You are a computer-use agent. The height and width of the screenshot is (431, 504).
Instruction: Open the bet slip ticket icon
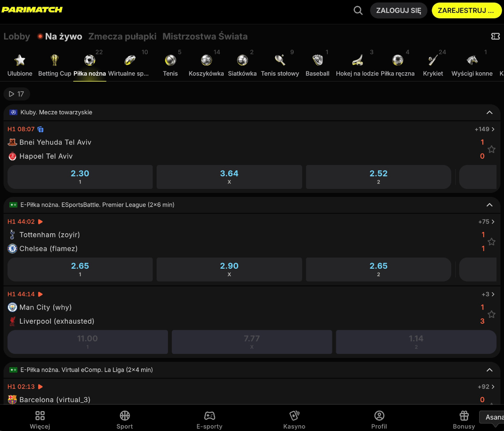click(x=495, y=36)
